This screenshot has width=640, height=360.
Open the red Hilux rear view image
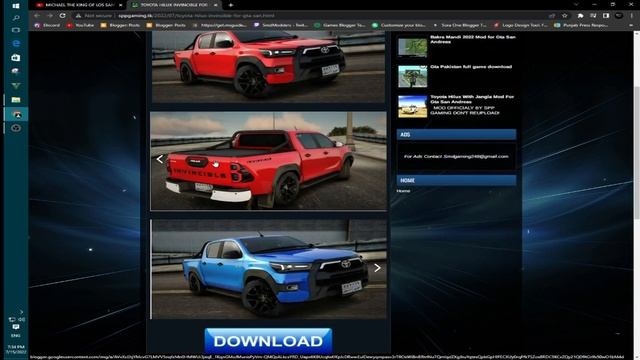click(268, 161)
